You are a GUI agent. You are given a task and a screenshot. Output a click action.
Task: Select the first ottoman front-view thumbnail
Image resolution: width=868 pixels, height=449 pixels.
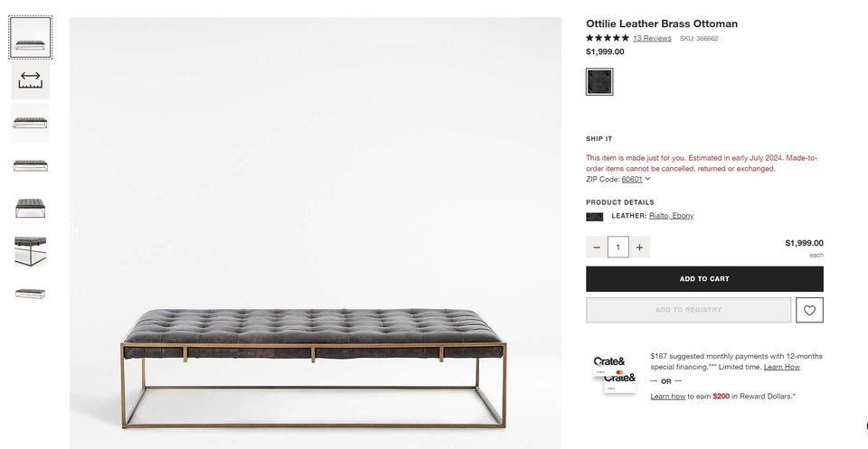coord(31,38)
